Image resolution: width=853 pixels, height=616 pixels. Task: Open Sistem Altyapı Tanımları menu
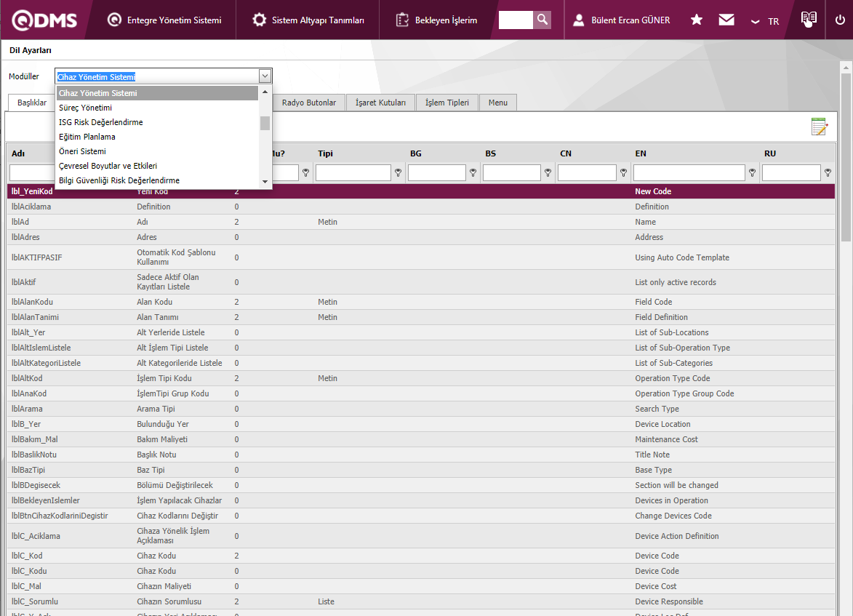(x=309, y=20)
